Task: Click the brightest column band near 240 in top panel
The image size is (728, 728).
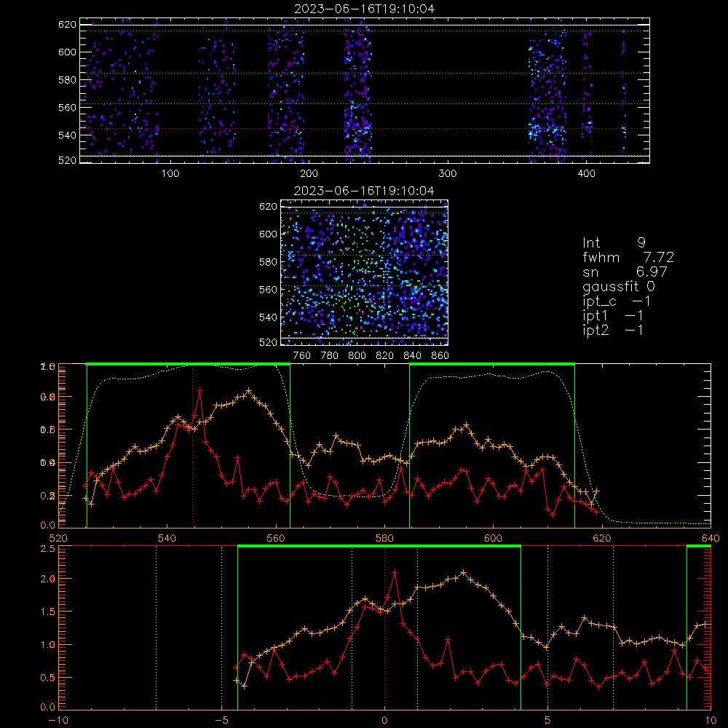Action: (x=358, y=90)
